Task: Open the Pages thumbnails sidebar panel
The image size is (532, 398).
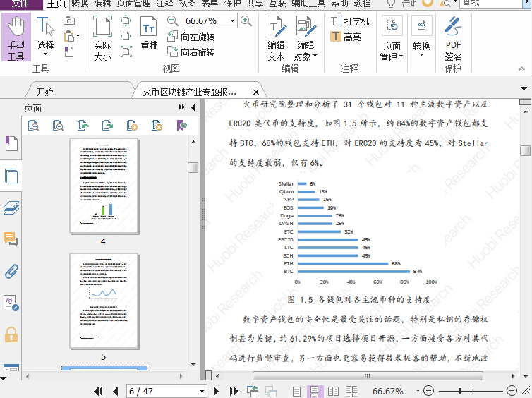Action: [11, 176]
